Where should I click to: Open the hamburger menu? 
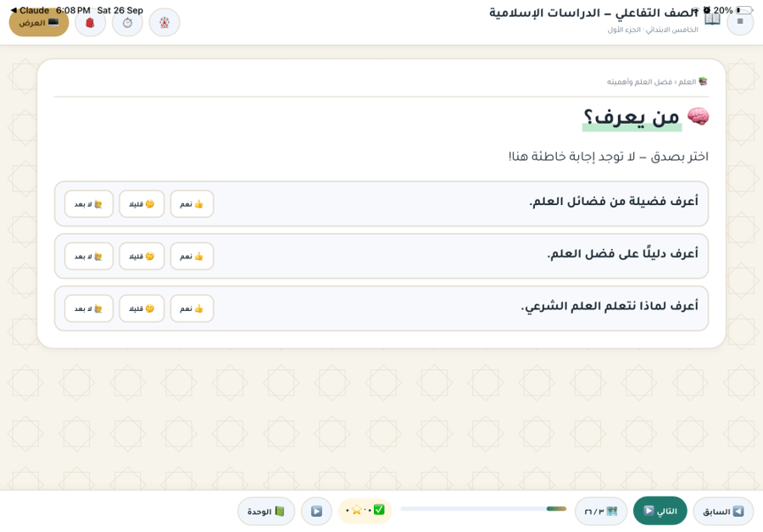(740, 21)
